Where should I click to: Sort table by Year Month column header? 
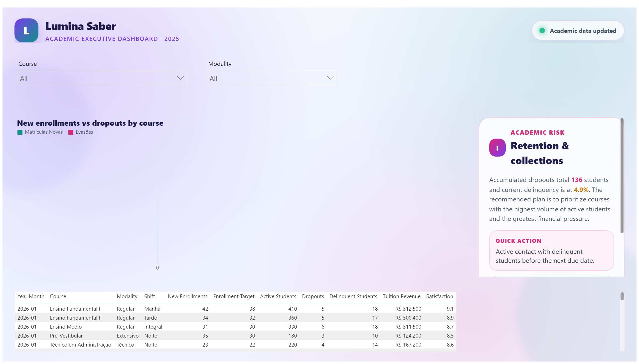tap(31, 296)
